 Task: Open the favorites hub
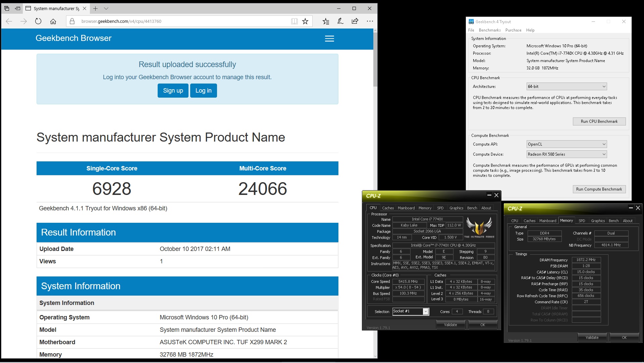(x=326, y=21)
